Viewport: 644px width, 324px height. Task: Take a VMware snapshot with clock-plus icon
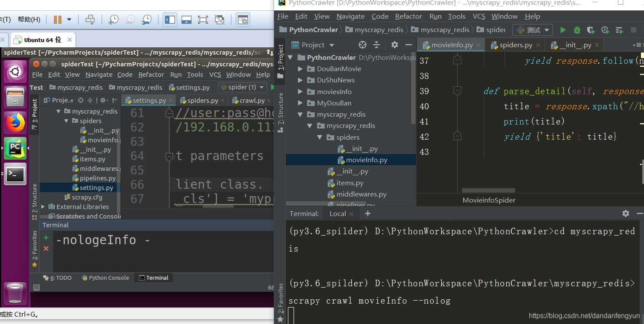coord(113,20)
